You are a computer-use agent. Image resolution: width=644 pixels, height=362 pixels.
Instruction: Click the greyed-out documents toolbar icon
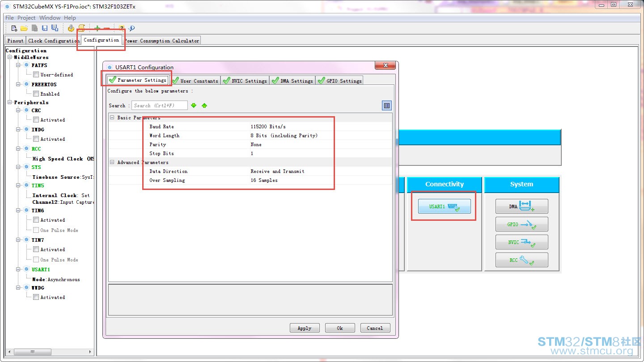34,28
